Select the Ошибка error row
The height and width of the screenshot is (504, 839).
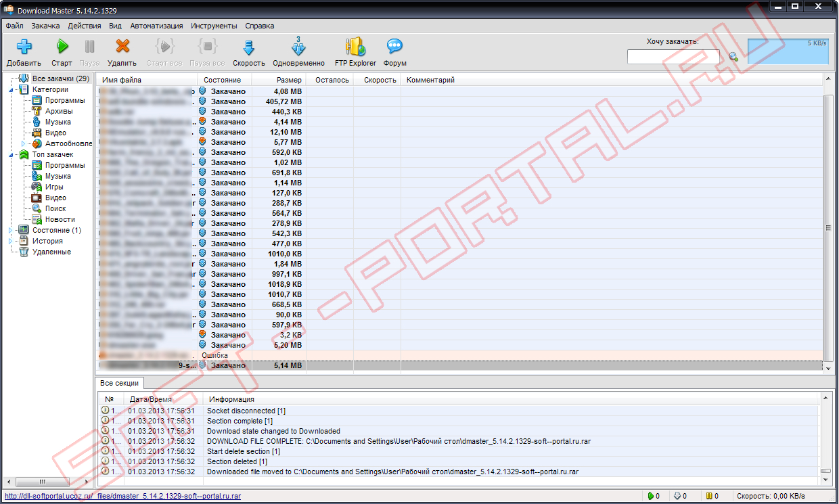click(x=459, y=355)
